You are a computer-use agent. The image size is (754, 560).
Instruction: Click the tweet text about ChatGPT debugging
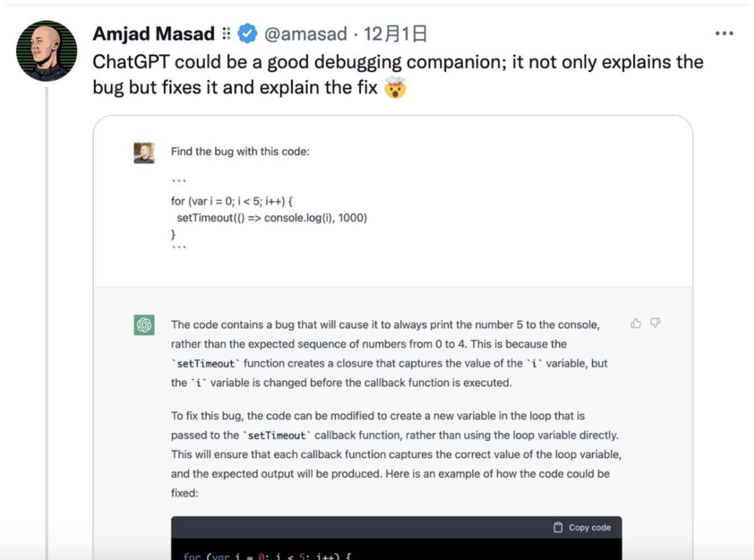pyautogui.click(x=398, y=75)
